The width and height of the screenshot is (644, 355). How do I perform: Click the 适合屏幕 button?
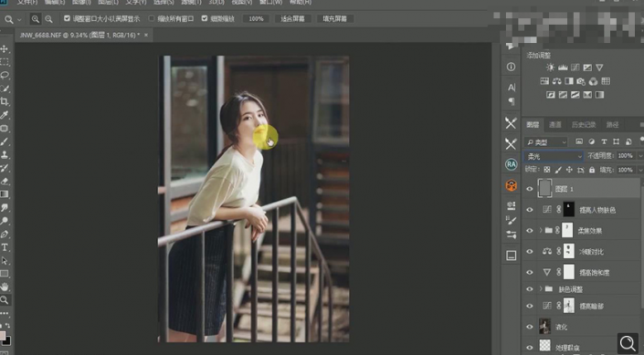[x=292, y=19]
